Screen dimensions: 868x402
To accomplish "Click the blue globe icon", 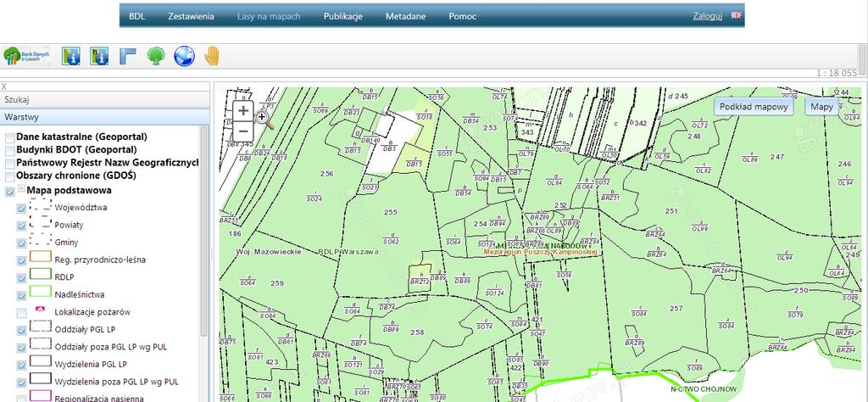I will [184, 56].
